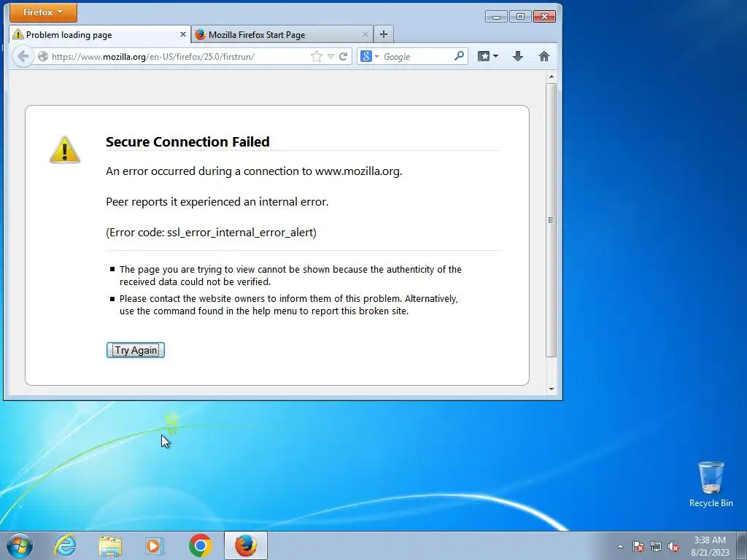Select the Recycle Bin desktop icon
Viewport: 747px width, 560px height.
(711, 484)
